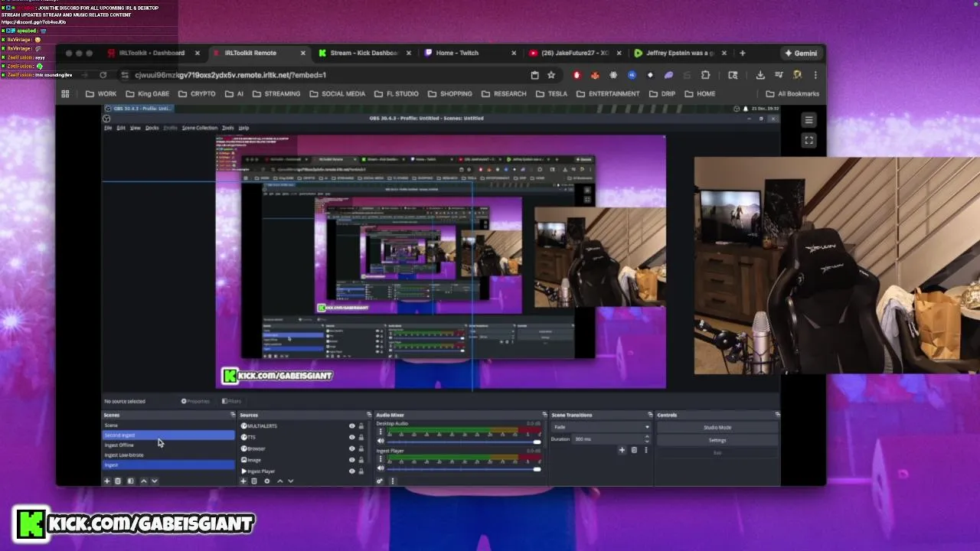The width and height of the screenshot is (980, 551).
Task: Click the browser address bar URL
Action: [x=230, y=75]
